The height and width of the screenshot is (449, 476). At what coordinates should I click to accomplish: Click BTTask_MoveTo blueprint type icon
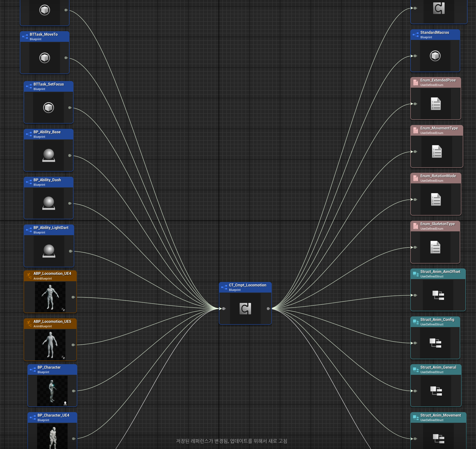pyautogui.click(x=25, y=37)
